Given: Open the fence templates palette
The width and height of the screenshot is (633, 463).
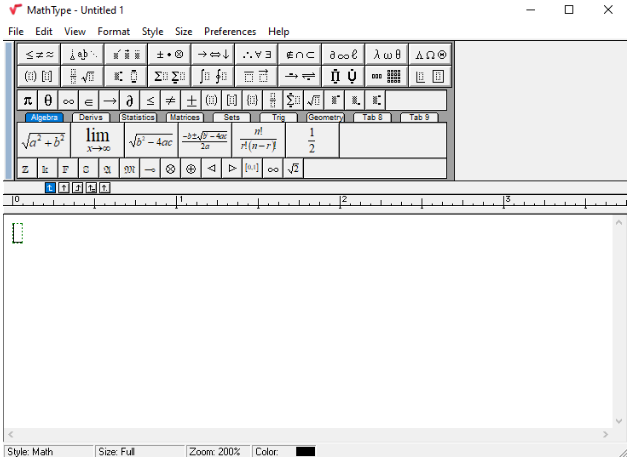Looking at the screenshot, I should tap(39, 76).
